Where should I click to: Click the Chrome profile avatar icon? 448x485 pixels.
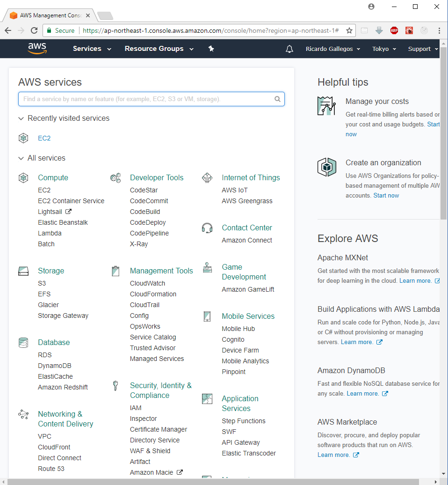pos(371,7)
